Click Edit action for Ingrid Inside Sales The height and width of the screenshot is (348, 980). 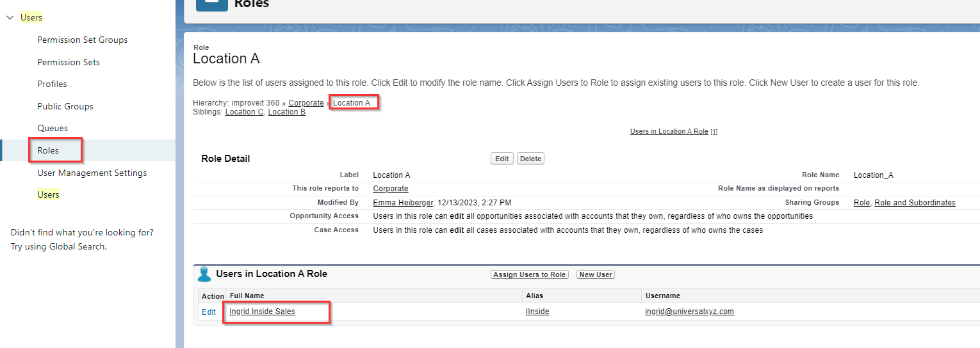click(x=209, y=312)
